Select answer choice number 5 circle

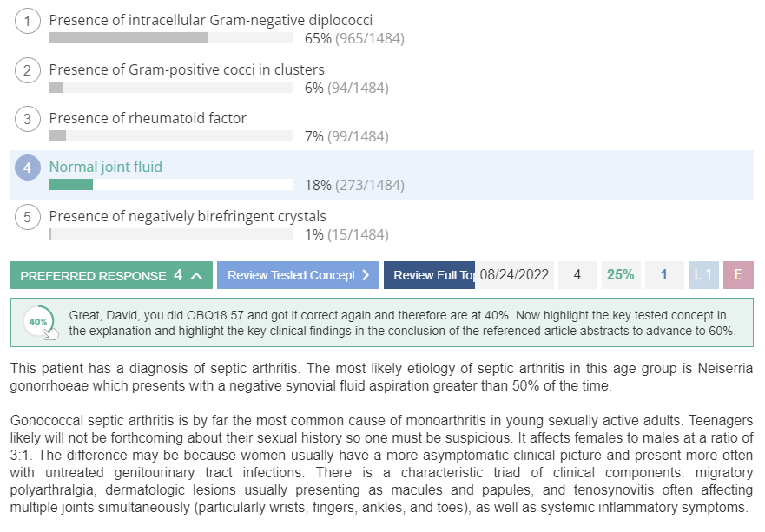tap(27, 216)
